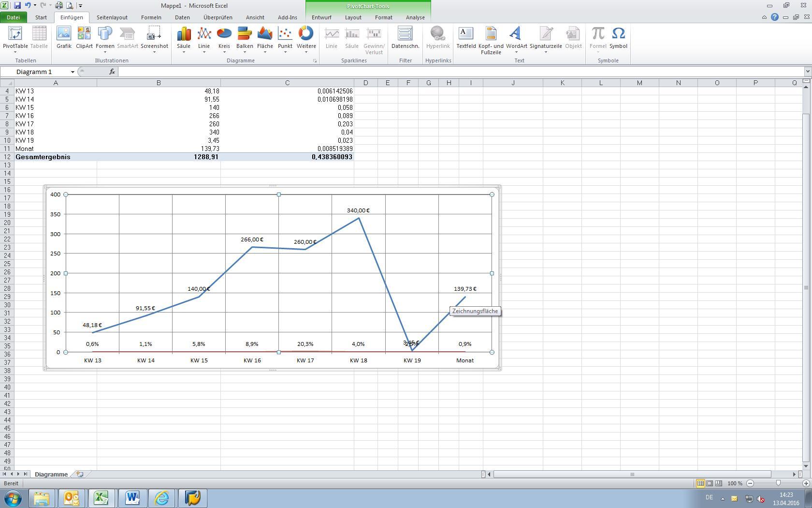Viewport: 812px width, 508px height.
Task: Select the Diagramme sheet tab
Action: coord(51,474)
